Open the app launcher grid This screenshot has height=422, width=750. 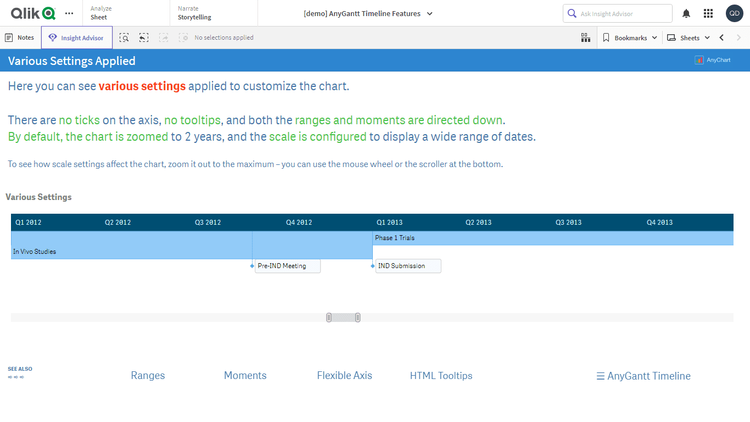click(x=708, y=13)
